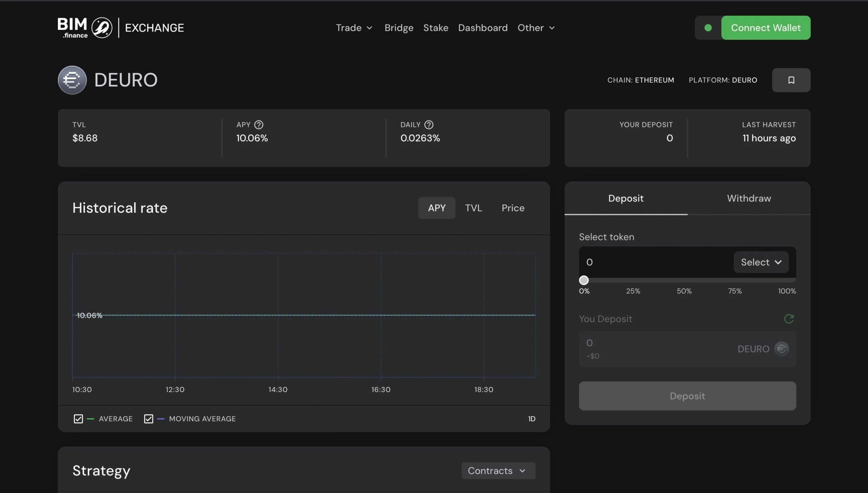868x493 pixels.
Task: Click the BIM finance rocket logo icon
Action: (102, 28)
